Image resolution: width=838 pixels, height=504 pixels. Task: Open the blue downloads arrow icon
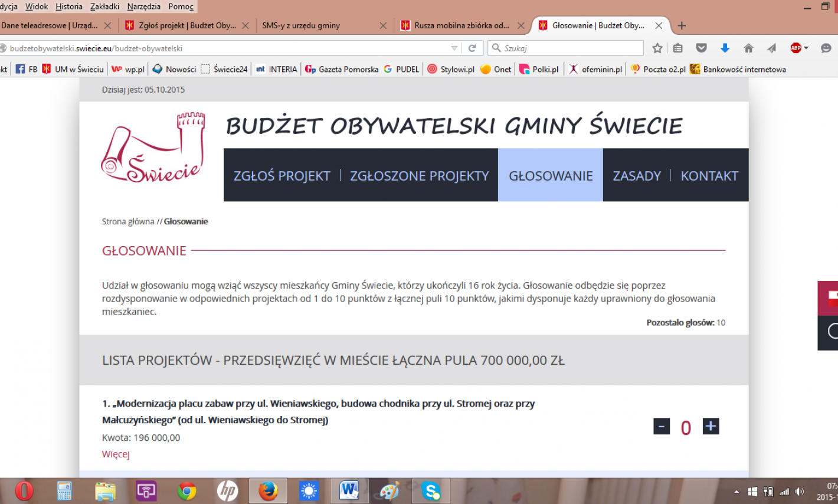725,48
